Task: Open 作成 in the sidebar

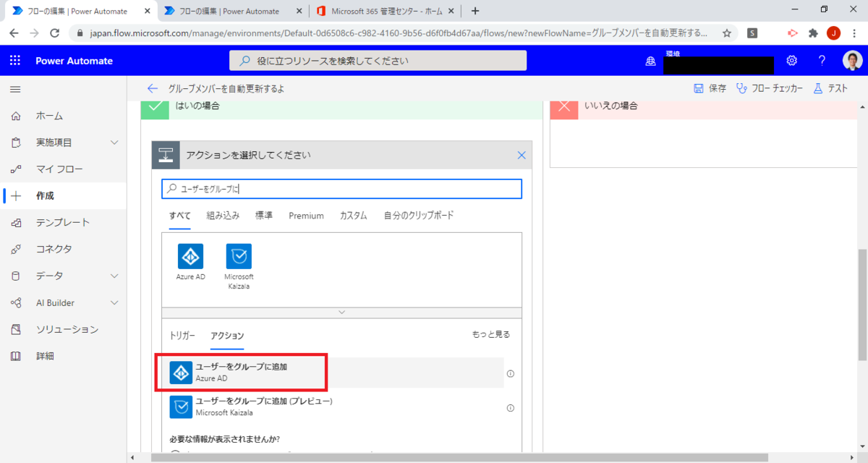Action: pyautogui.click(x=63, y=196)
